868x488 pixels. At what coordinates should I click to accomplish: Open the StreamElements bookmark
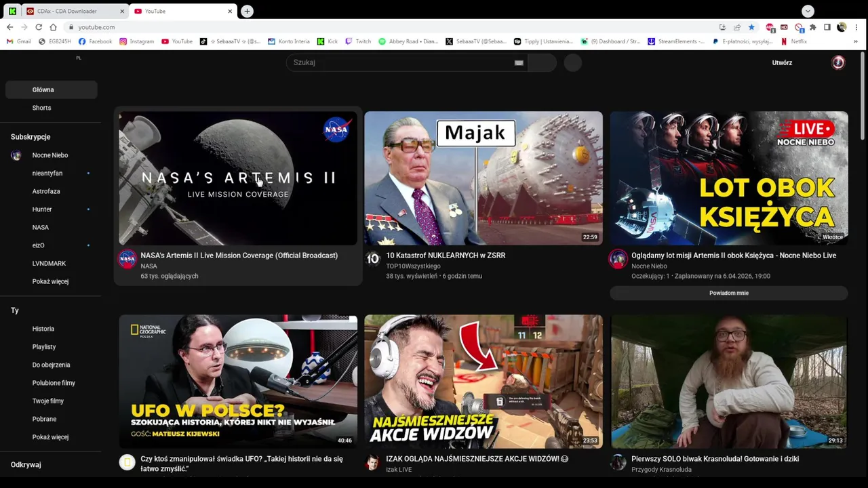[677, 41]
